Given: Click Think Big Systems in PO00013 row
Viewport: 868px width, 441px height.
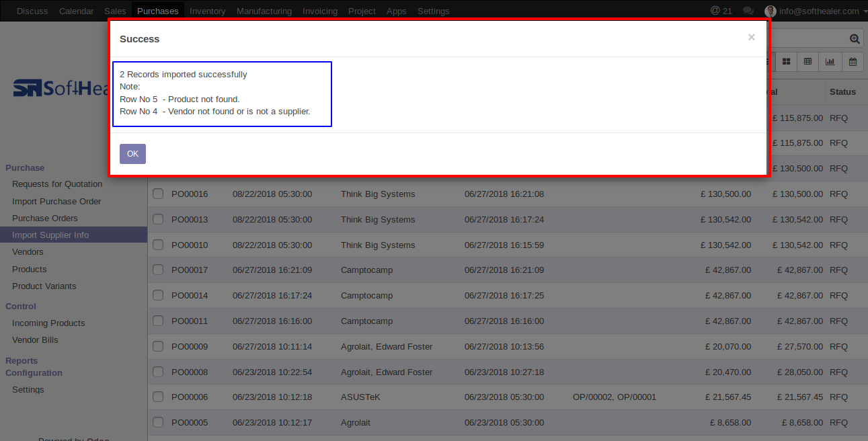Looking at the screenshot, I should pyautogui.click(x=378, y=220).
